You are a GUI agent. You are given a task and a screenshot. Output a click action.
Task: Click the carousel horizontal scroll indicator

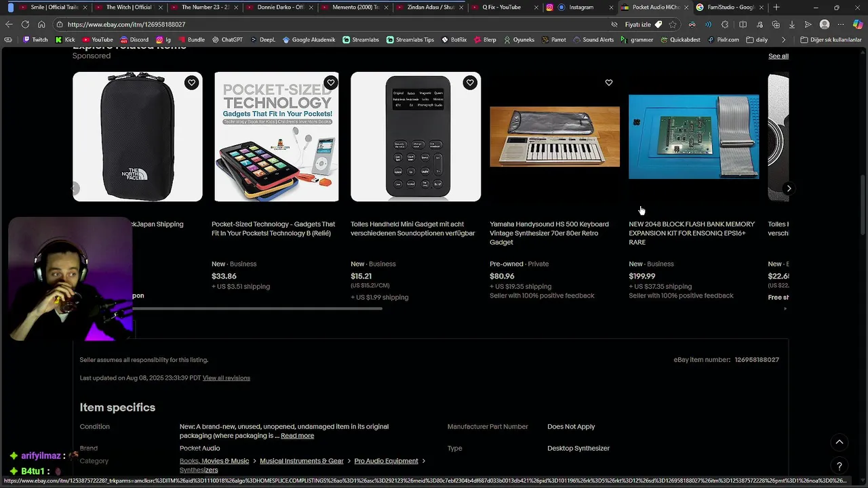click(x=258, y=308)
